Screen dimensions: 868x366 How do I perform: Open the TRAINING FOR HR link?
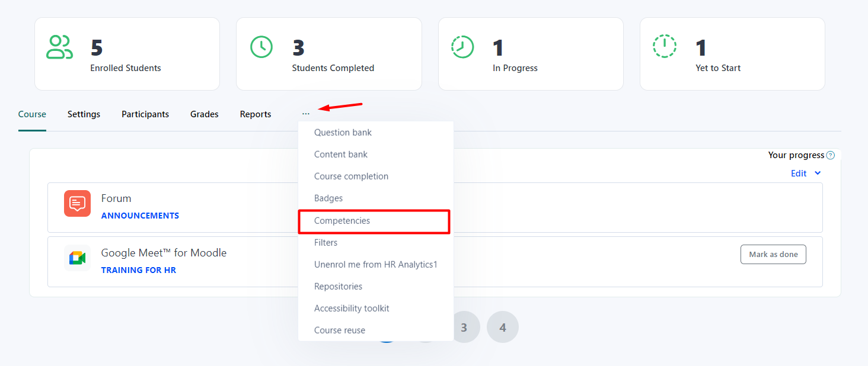pos(139,270)
